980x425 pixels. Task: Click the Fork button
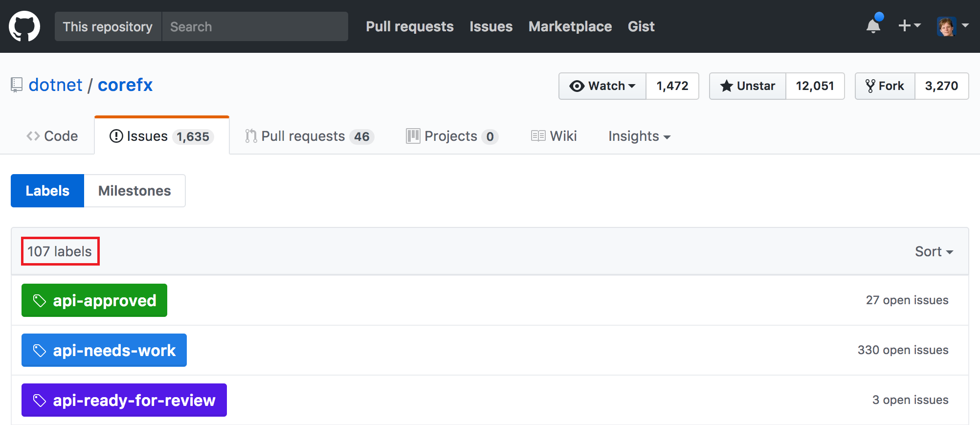click(885, 86)
